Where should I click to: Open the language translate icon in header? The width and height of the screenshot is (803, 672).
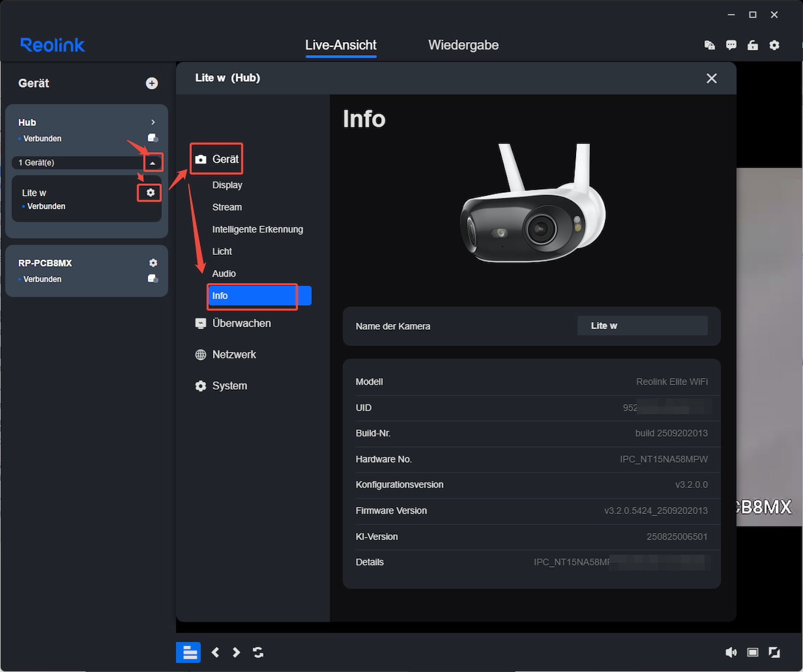point(709,45)
